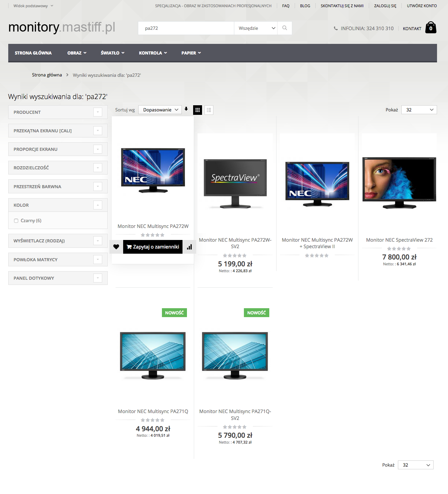Check the Czarny color filter
Viewport: 448px width, 494px height.
(16, 221)
